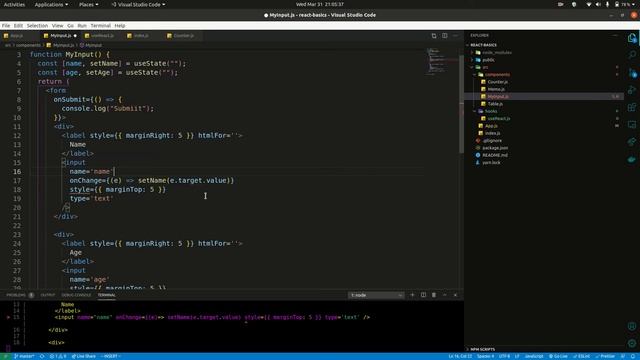Open the Search view in the activity bar

click(632, 55)
